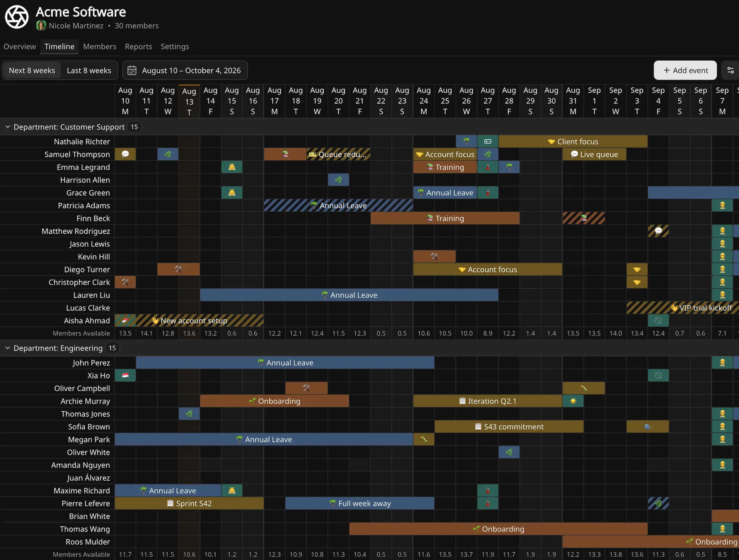Open Nathalie Richter's palm tree event on Aug 26
Viewport: 739px width, 560px height.
coord(466,141)
